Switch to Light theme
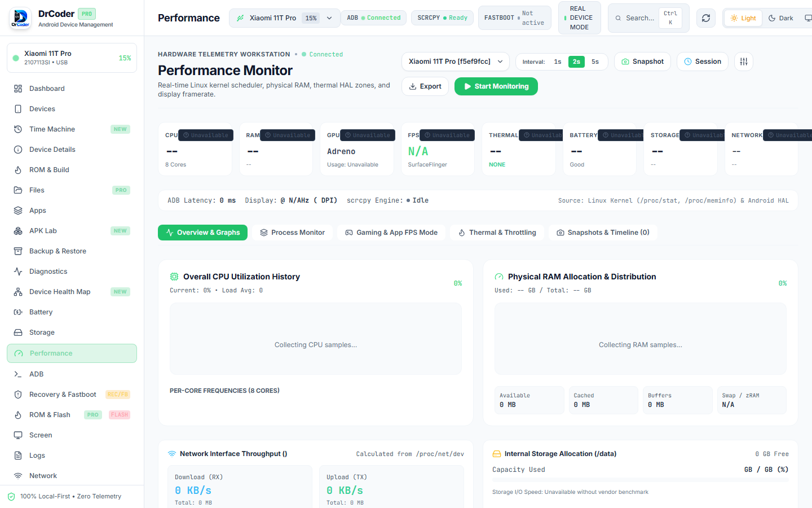 click(x=743, y=18)
